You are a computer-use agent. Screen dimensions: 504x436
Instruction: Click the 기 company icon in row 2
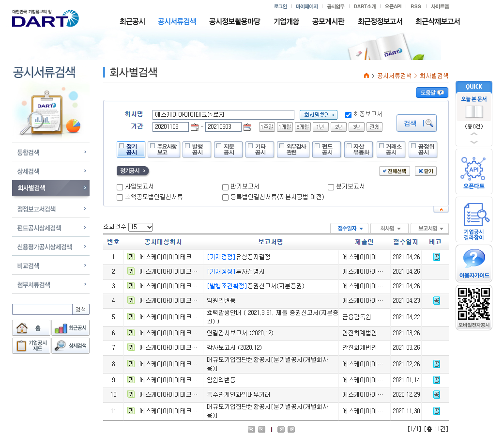(x=131, y=271)
